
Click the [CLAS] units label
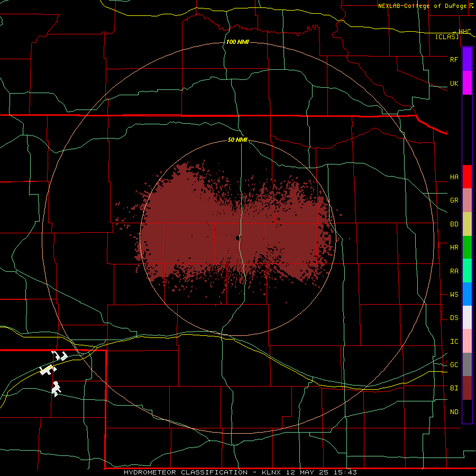click(447, 36)
